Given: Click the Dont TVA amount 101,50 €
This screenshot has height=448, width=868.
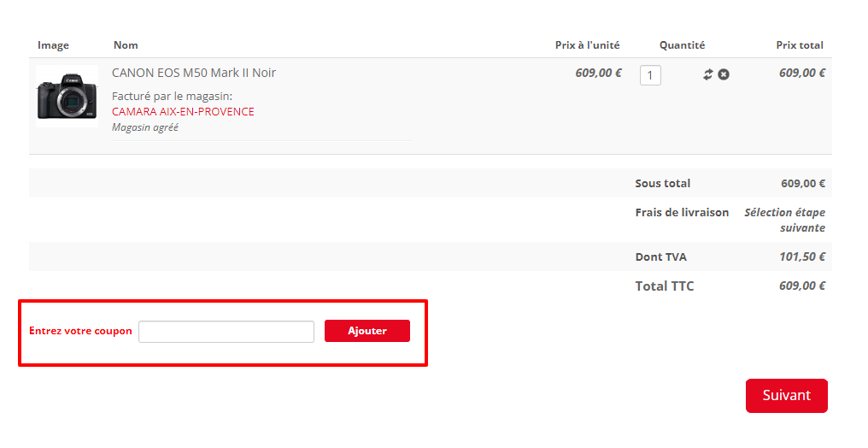Looking at the screenshot, I should (x=802, y=256).
